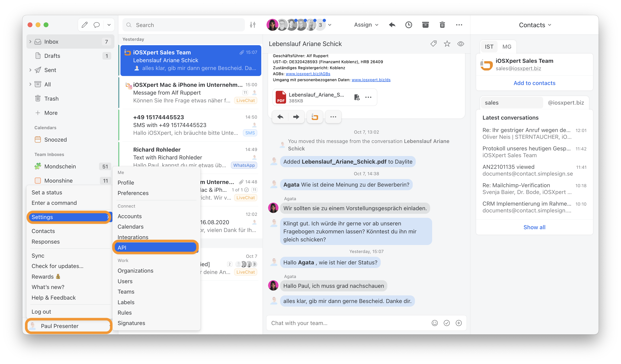This screenshot has height=364, width=621.
Task: Open the Paul Presenter account menu
Action: (69, 326)
